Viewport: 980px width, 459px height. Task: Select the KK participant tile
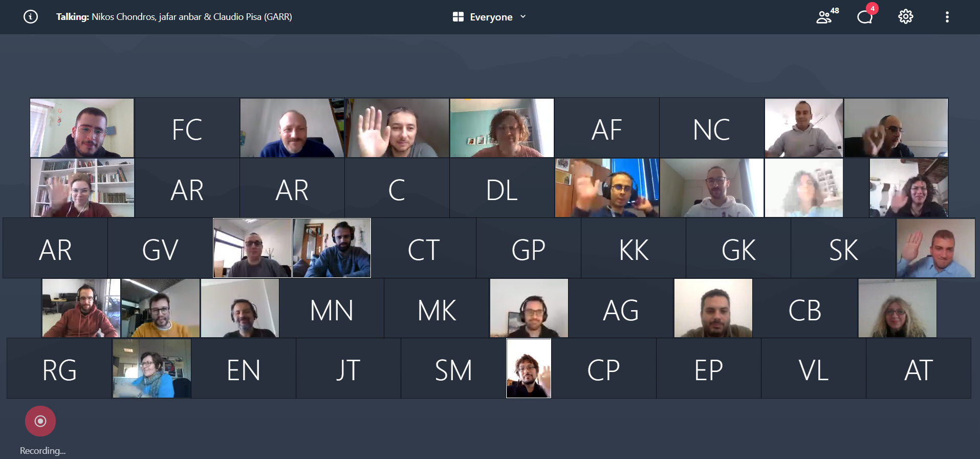click(634, 248)
